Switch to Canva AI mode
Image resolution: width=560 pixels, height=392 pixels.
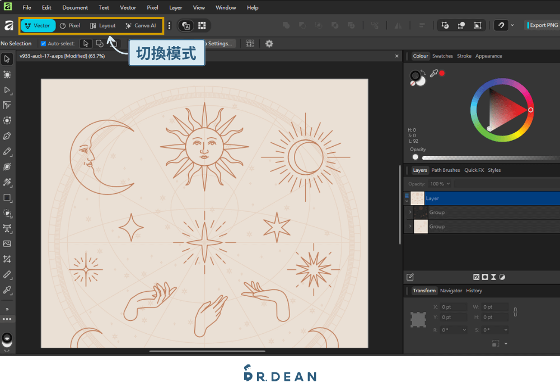coord(141,26)
